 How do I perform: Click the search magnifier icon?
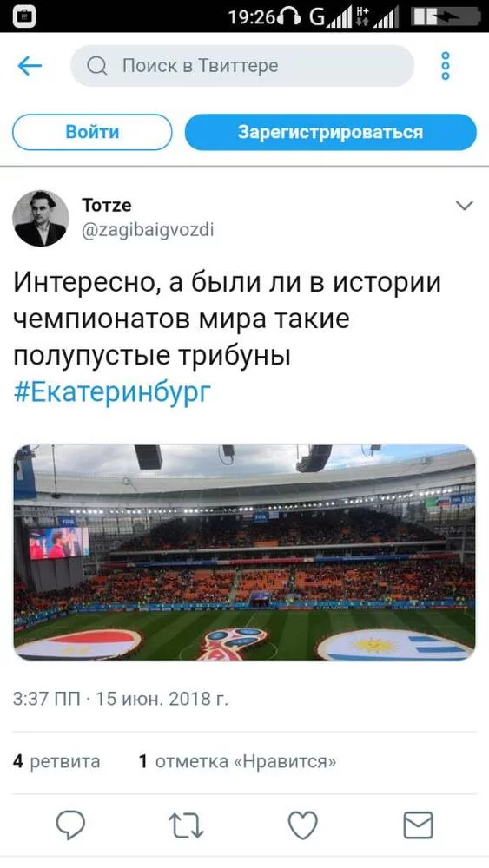97,67
